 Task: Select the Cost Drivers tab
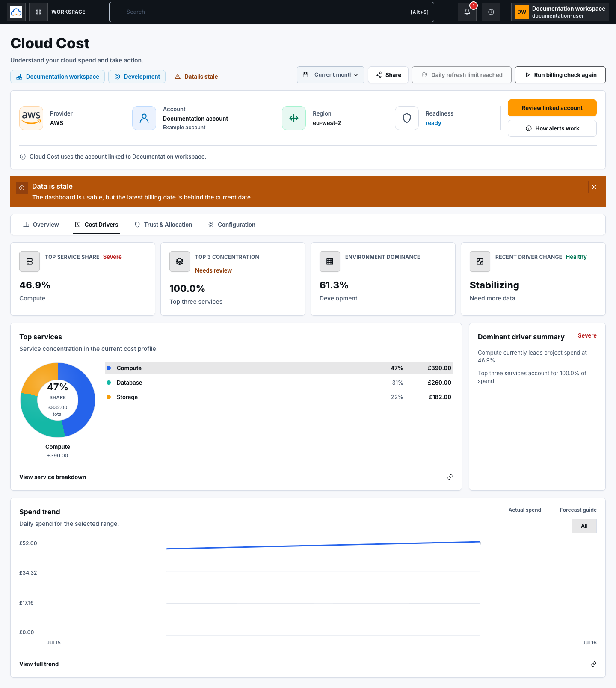pos(97,225)
